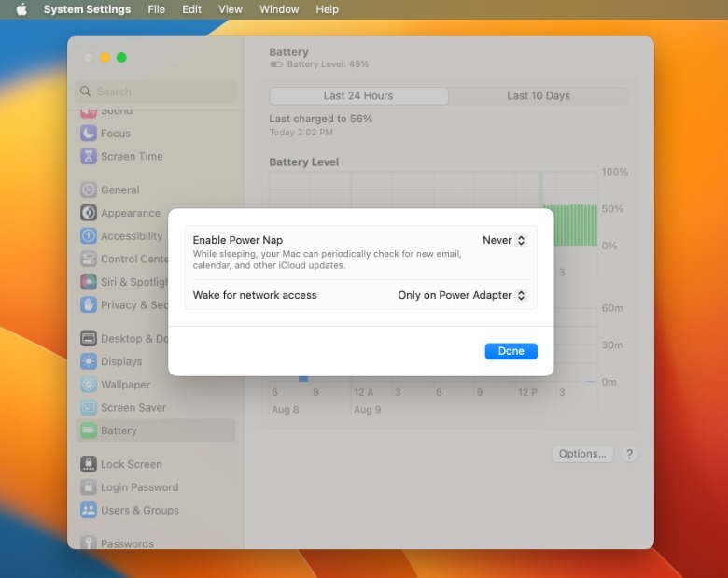Open the Enable Power Nap dropdown

[505, 241]
